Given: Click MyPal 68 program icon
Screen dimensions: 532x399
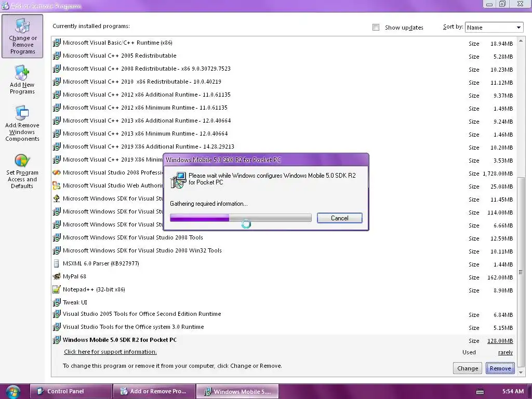Looking at the screenshot, I should (x=57, y=276).
